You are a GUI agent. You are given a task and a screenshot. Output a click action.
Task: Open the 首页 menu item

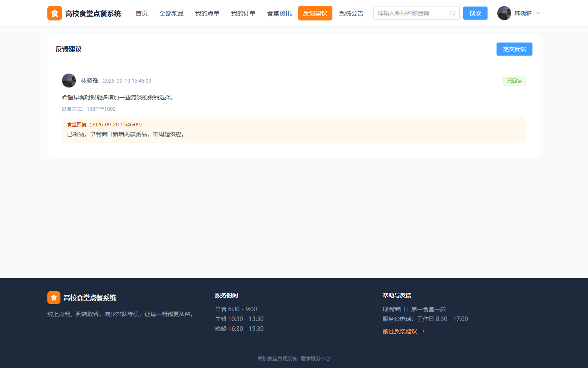(x=142, y=13)
